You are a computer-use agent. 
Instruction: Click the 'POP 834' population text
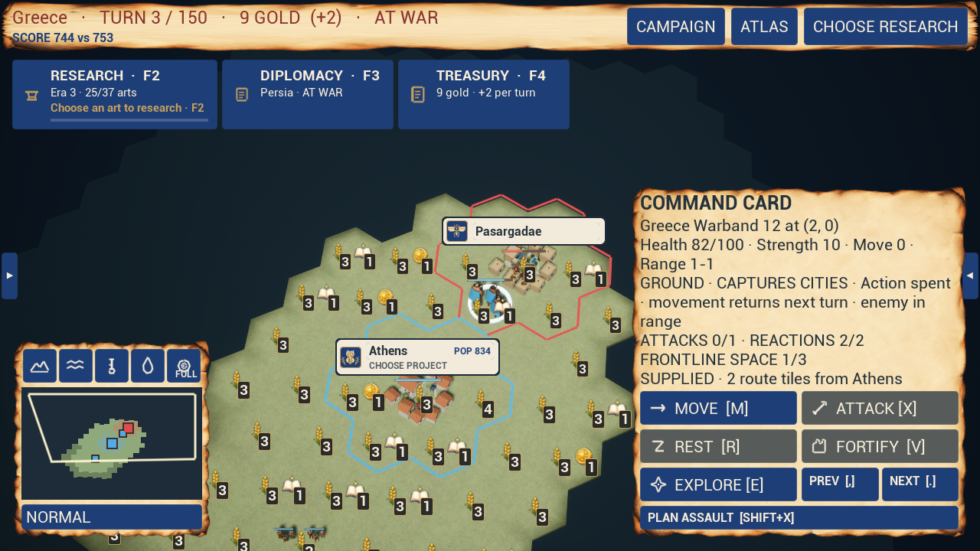[472, 351]
